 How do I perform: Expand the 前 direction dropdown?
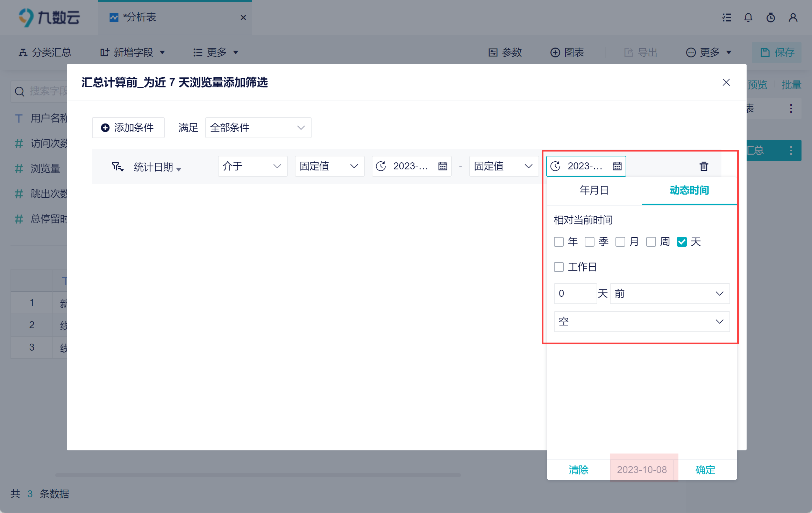click(x=669, y=294)
